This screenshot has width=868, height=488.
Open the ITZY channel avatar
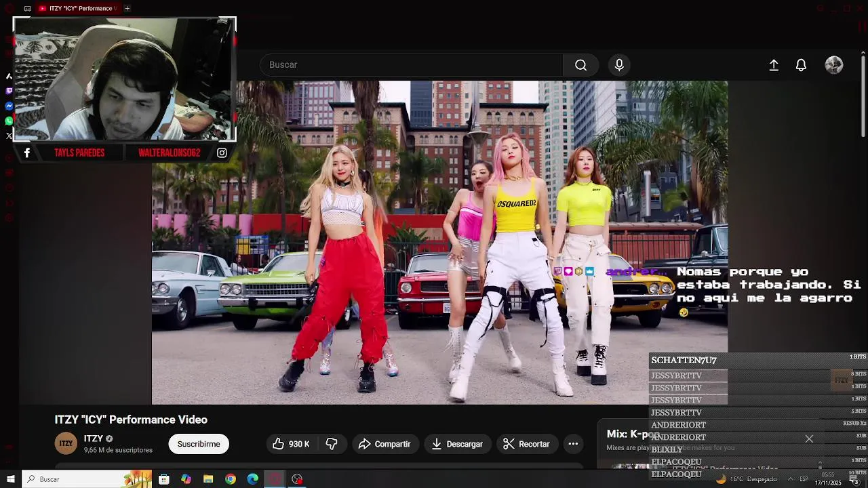(66, 444)
